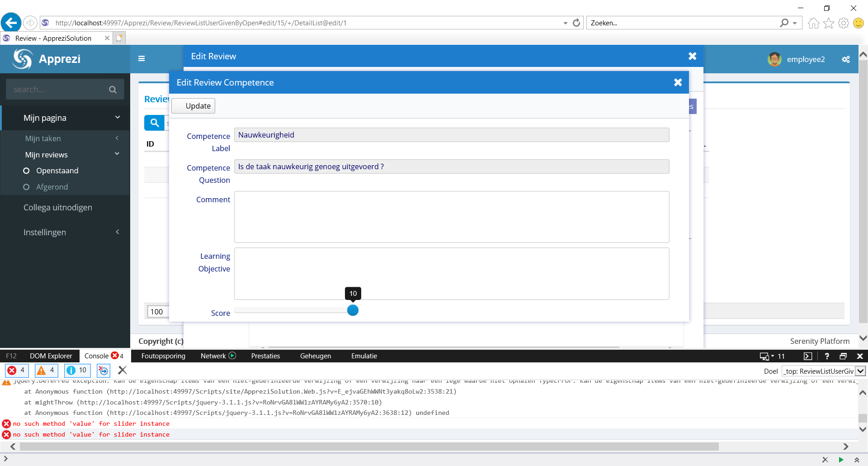Toggle the info messages filter showing 10
The image size is (868, 466).
77,371
